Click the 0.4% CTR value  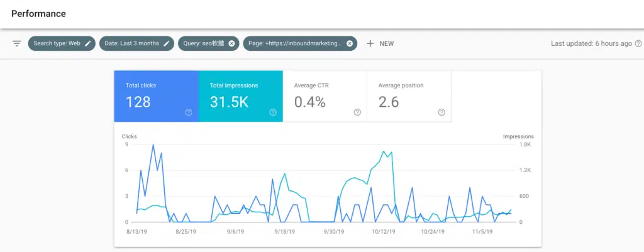point(310,102)
